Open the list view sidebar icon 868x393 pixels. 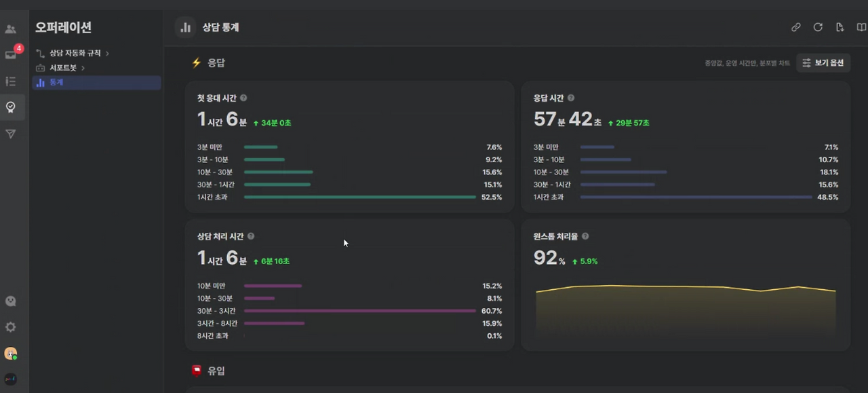click(x=10, y=81)
